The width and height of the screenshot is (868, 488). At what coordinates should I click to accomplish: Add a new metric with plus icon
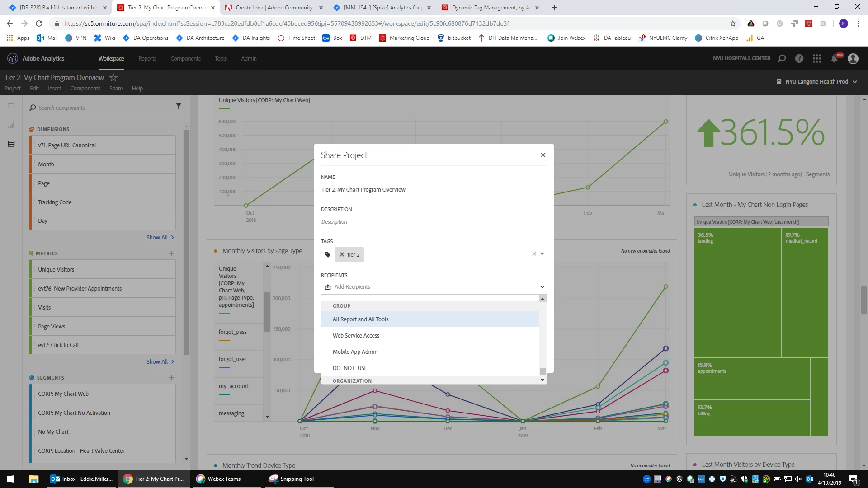click(x=171, y=253)
